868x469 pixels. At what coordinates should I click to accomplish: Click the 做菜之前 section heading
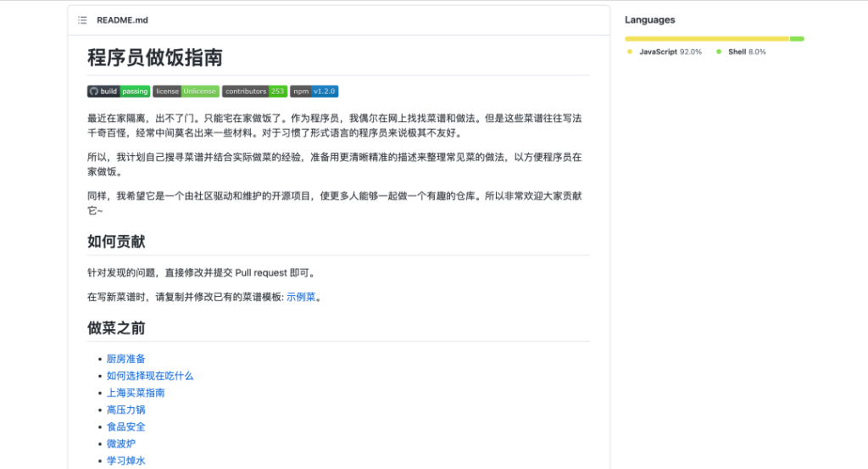(x=116, y=328)
